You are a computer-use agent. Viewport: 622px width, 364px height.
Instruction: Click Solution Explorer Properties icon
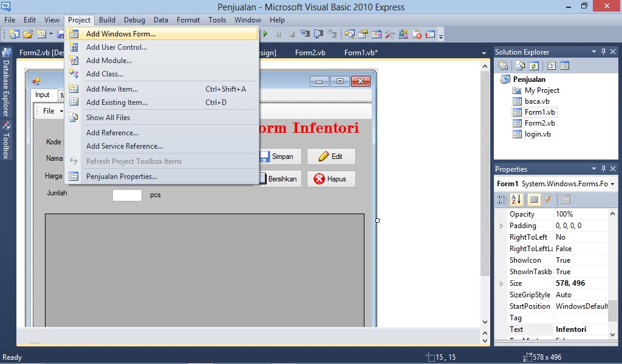pyautogui.click(x=503, y=66)
